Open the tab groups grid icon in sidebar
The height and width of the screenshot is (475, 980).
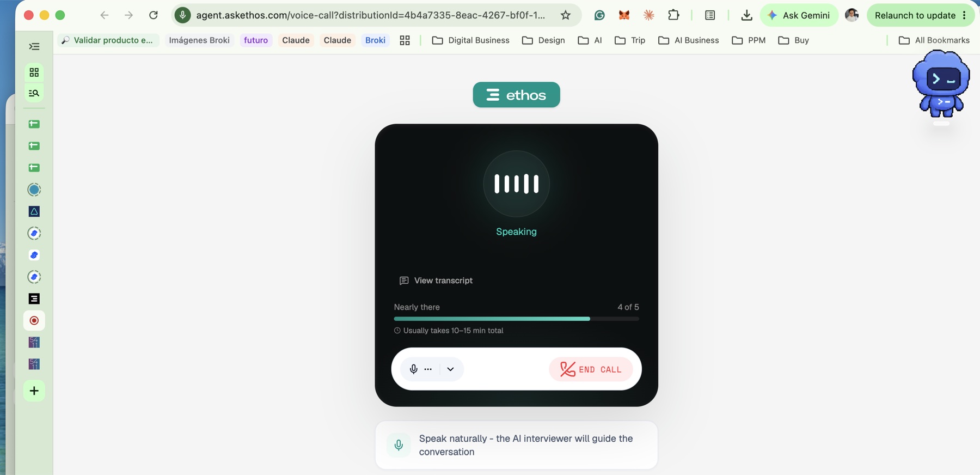click(x=34, y=72)
